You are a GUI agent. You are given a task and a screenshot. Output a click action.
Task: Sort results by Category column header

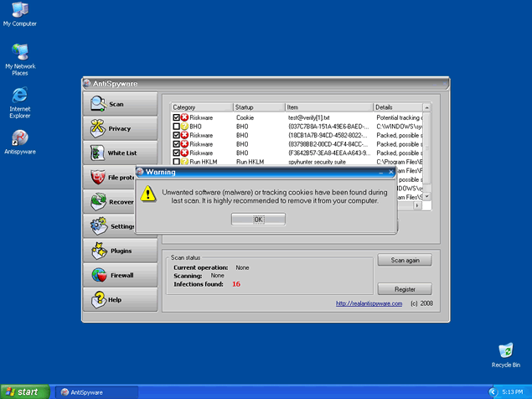pyautogui.click(x=201, y=107)
